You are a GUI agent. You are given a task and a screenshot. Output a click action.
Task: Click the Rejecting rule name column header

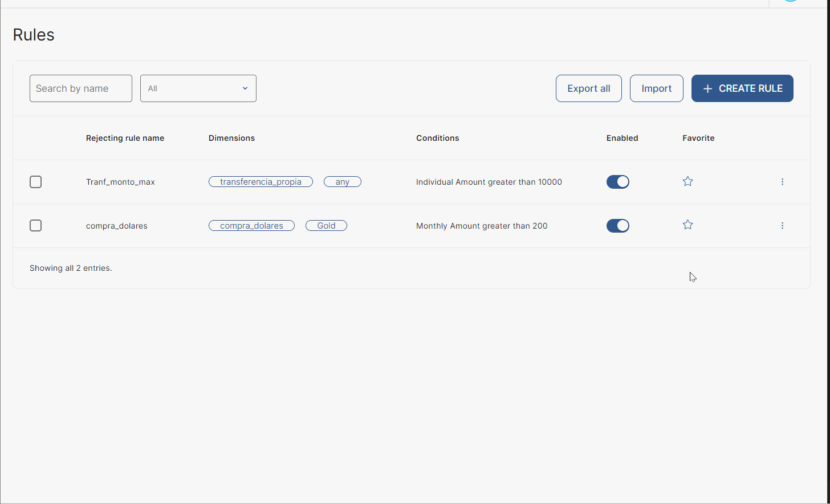pos(125,138)
